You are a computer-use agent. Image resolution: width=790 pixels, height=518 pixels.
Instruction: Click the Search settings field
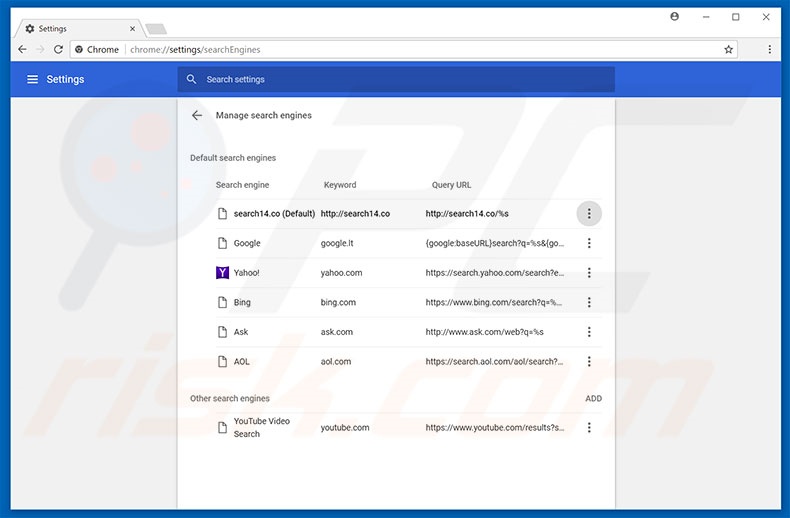[x=400, y=79]
